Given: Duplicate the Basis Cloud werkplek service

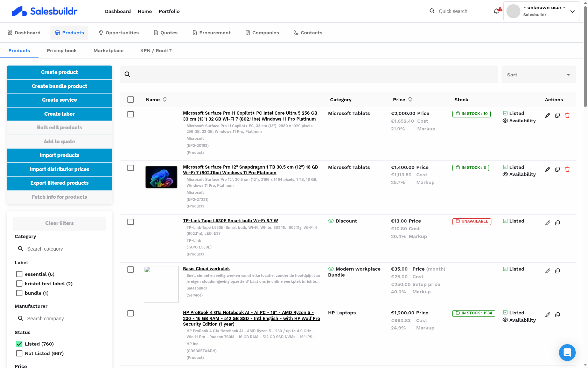Looking at the screenshot, I should 558,271.
